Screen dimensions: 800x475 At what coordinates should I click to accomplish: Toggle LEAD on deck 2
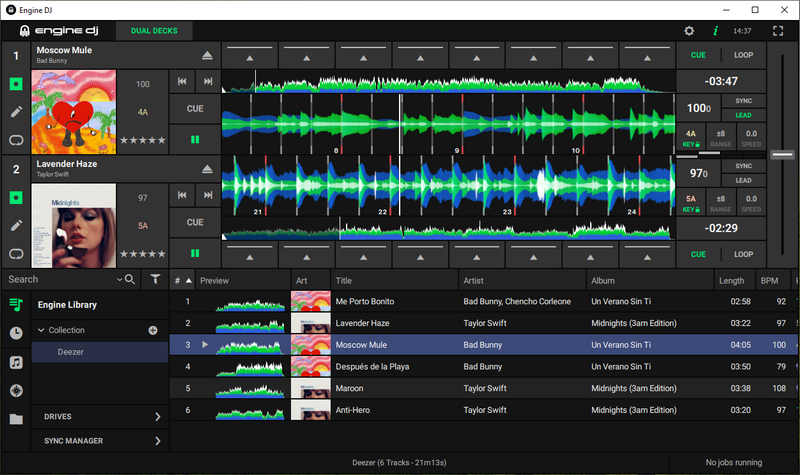point(743,180)
